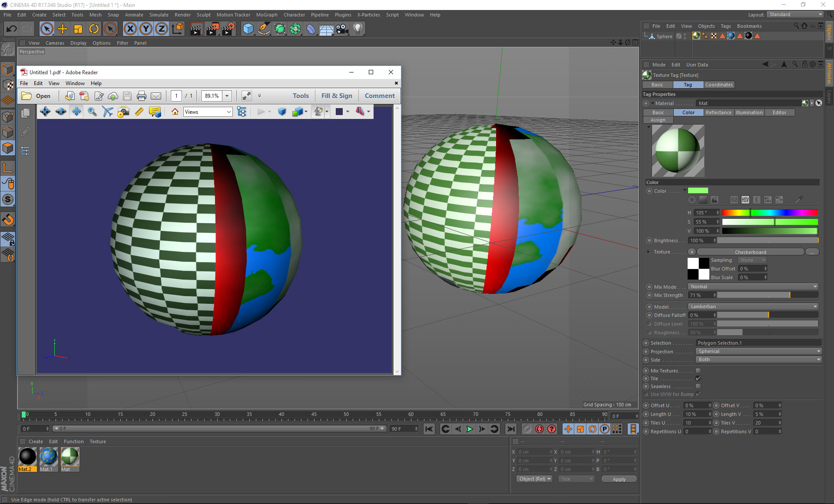
Task: Toggle the Y axis lock icon
Action: point(146,29)
